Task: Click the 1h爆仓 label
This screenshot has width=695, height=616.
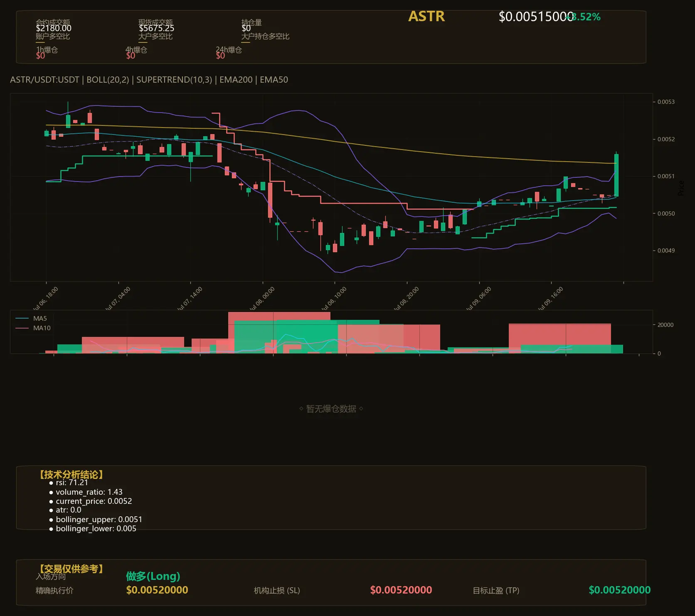Action: pyautogui.click(x=47, y=50)
